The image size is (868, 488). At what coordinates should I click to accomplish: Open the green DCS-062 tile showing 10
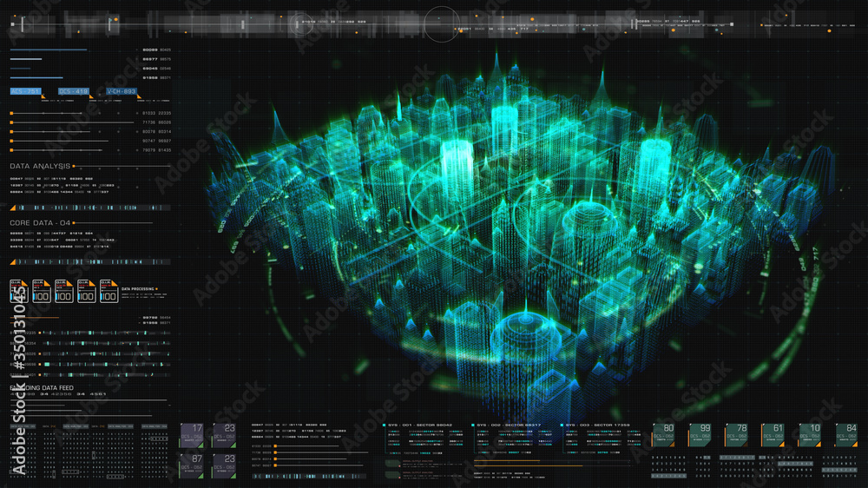[810, 435]
